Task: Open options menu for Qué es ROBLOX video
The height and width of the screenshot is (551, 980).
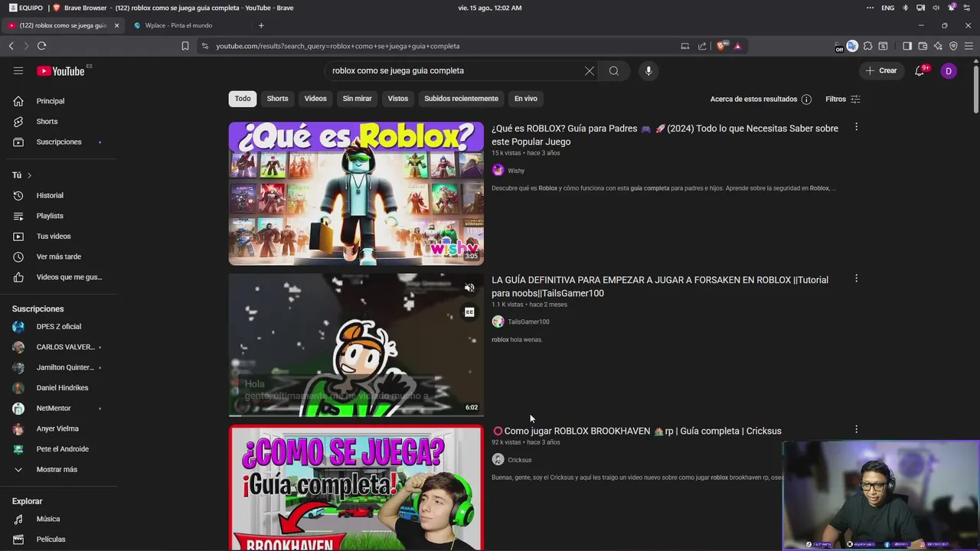Action: pyautogui.click(x=856, y=127)
